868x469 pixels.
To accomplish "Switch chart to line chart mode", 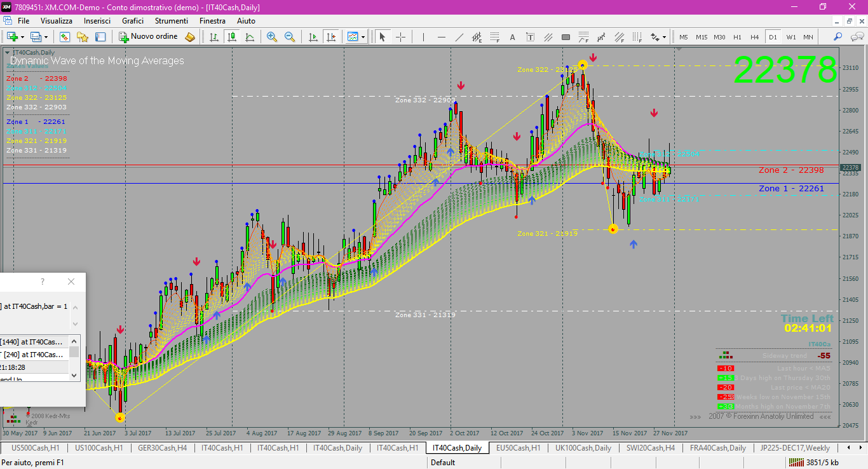I will pyautogui.click(x=250, y=37).
